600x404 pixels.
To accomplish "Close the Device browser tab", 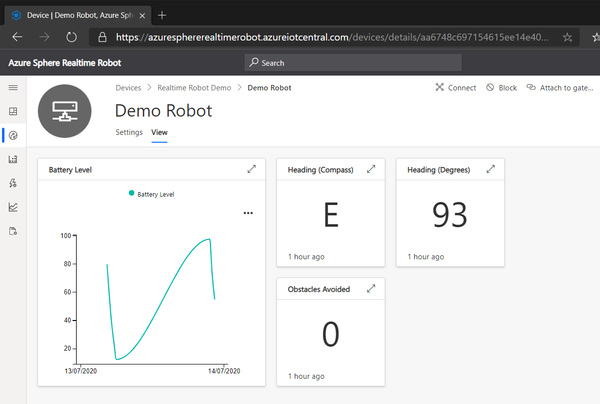I will (142, 16).
